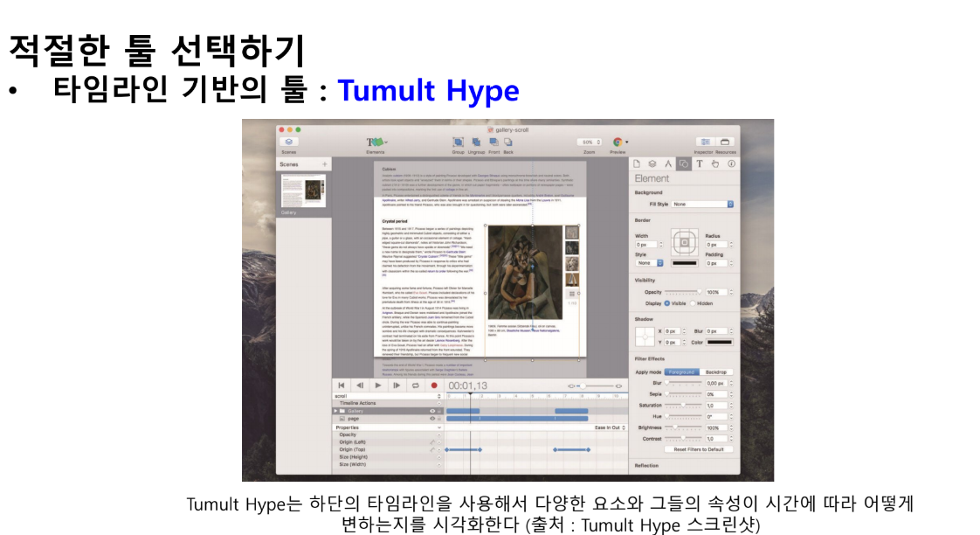Choose Backdrop apply mode
Viewport: 980px width, 535px height.
click(x=716, y=372)
